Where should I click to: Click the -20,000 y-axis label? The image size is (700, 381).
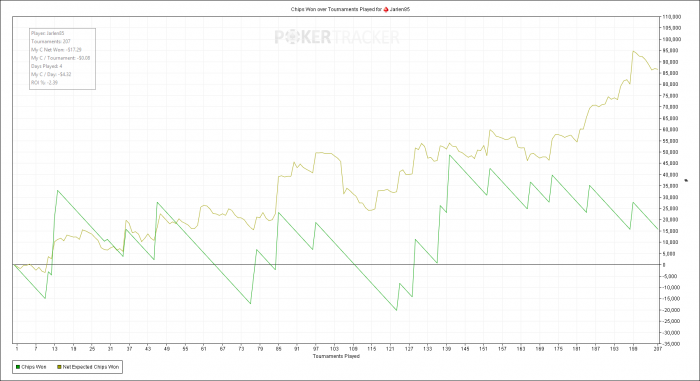pyautogui.click(x=672, y=310)
